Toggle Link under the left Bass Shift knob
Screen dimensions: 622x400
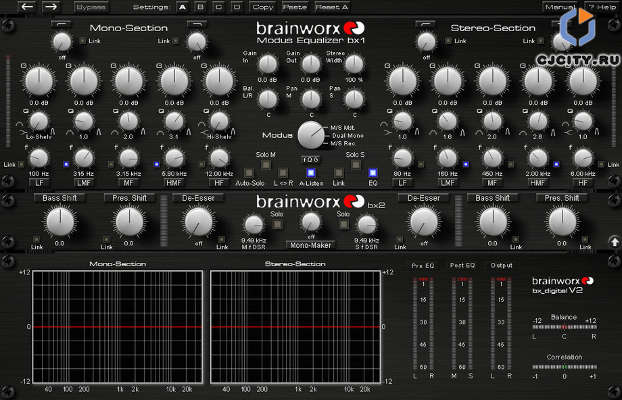click(x=36, y=239)
